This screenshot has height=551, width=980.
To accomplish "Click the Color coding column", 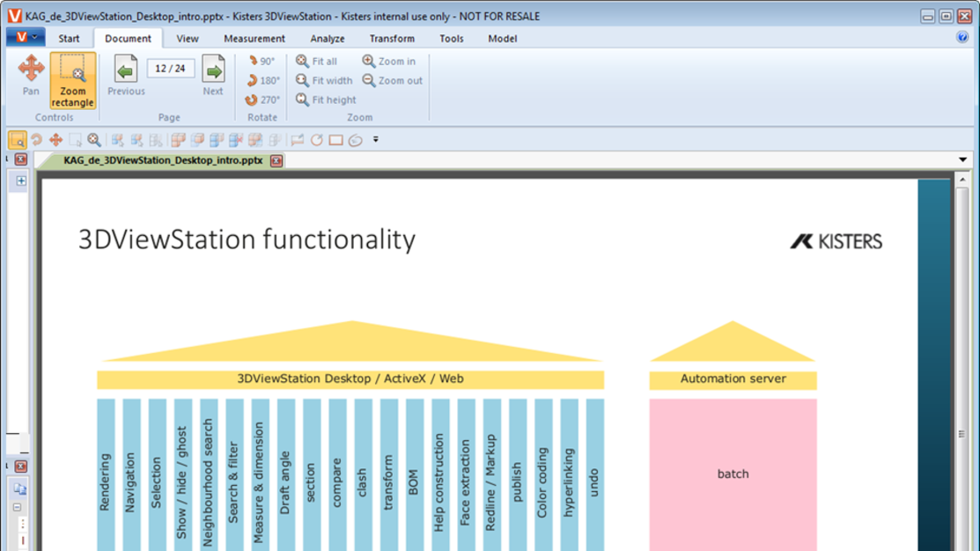I will (542, 474).
